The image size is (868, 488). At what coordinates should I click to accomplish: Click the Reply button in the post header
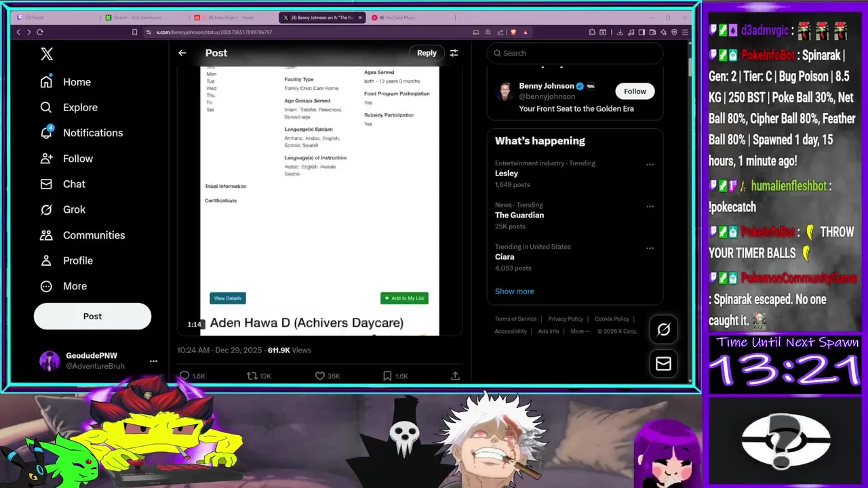(x=427, y=53)
